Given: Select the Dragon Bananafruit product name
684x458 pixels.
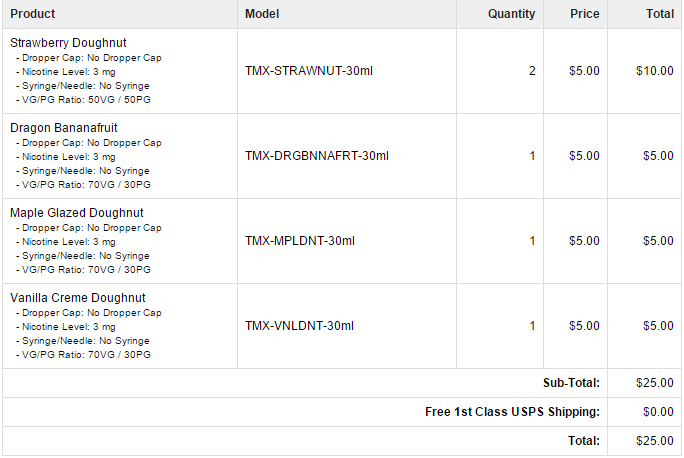Looking at the screenshot, I should 69,128.
